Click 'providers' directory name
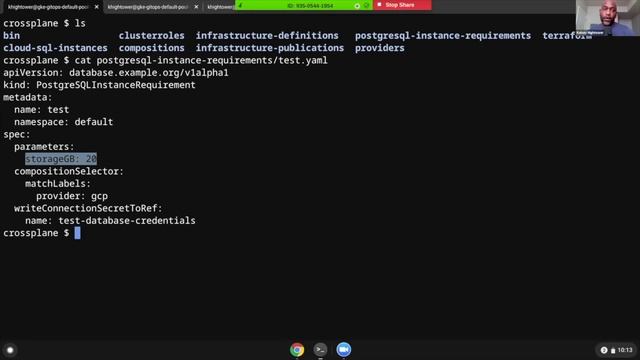 (x=380, y=48)
